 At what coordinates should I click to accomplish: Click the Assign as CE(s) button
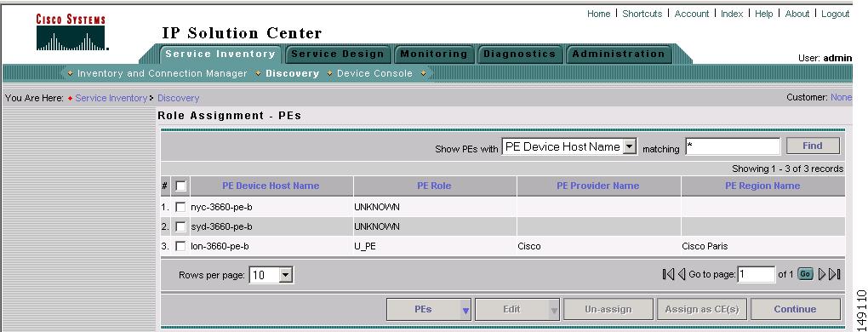point(702,309)
